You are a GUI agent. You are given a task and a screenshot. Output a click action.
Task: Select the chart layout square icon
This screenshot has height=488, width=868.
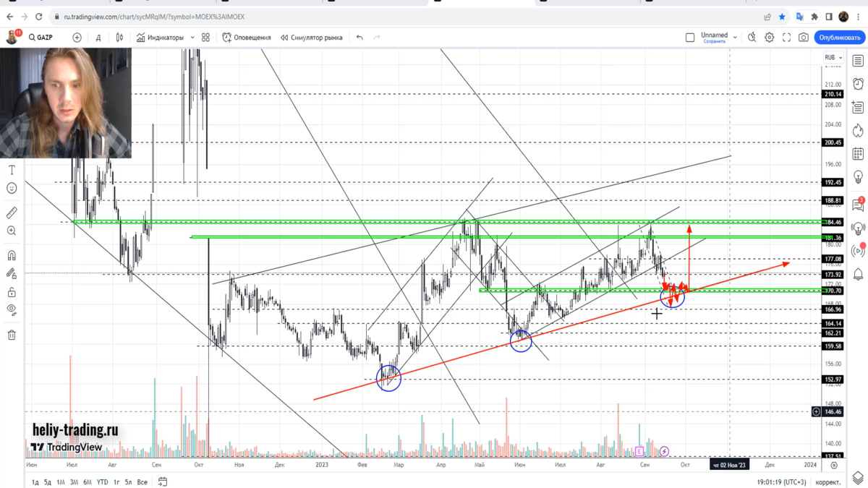(x=690, y=38)
